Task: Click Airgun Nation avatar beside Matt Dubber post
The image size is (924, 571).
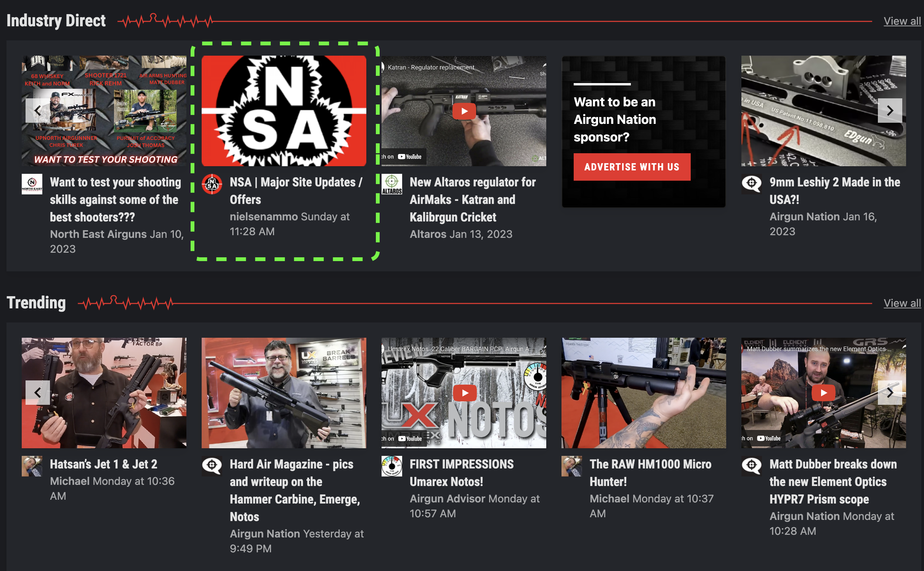Action: click(752, 466)
